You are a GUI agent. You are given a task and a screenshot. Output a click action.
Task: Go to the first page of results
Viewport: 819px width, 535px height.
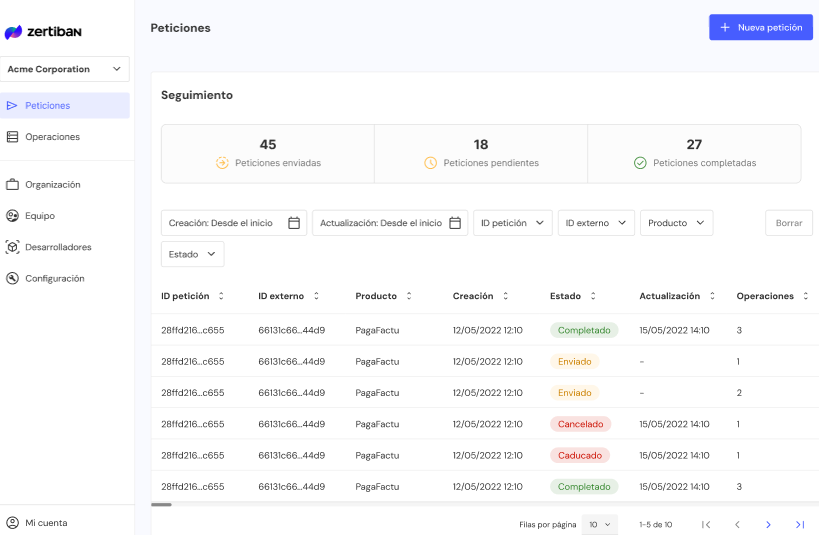(706, 524)
